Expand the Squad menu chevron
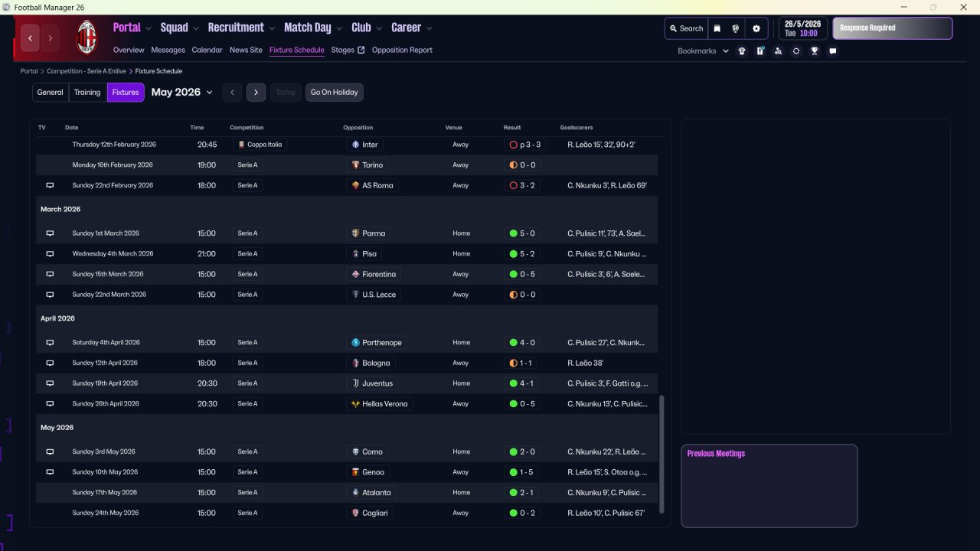The width and height of the screenshot is (980, 551). [x=195, y=28]
